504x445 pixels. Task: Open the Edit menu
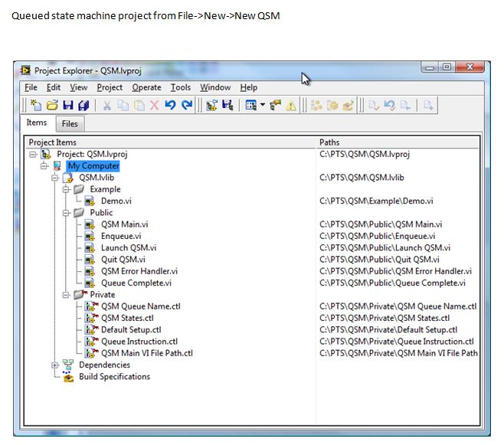pos(54,87)
